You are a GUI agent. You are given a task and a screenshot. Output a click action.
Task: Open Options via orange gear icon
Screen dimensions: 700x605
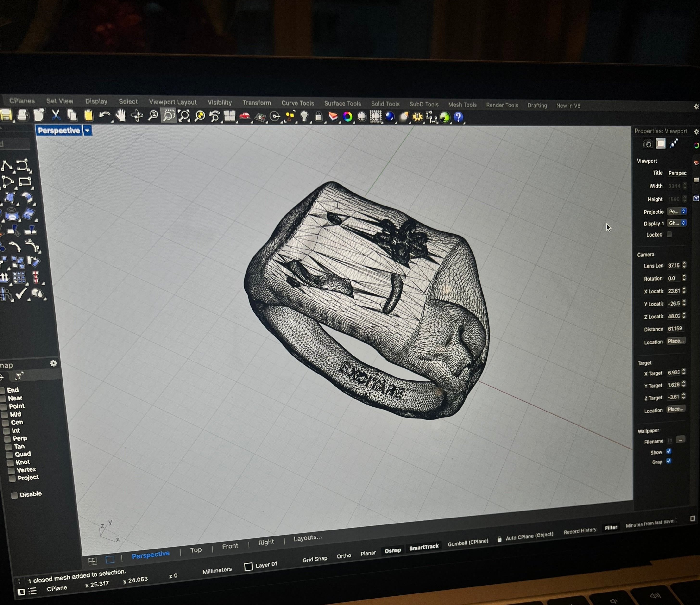click(x=417, y=117)
